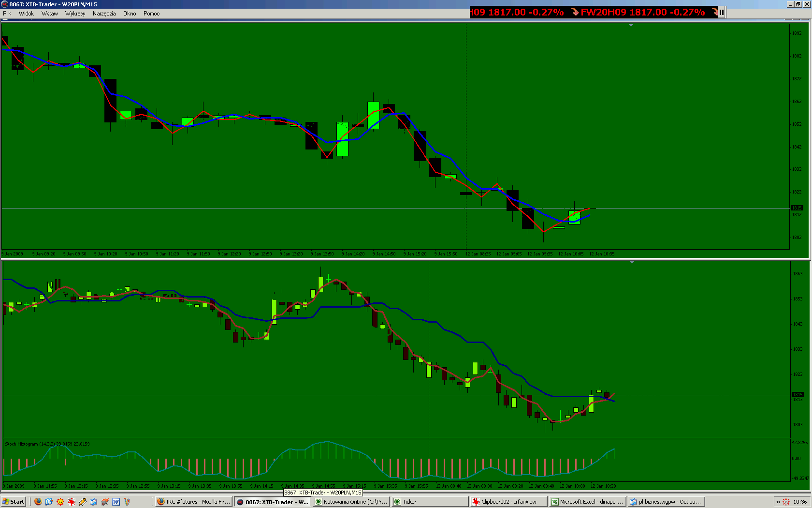Open the Plik menu
The height and width of the screenshot is (508, 812).
point(7,14)
